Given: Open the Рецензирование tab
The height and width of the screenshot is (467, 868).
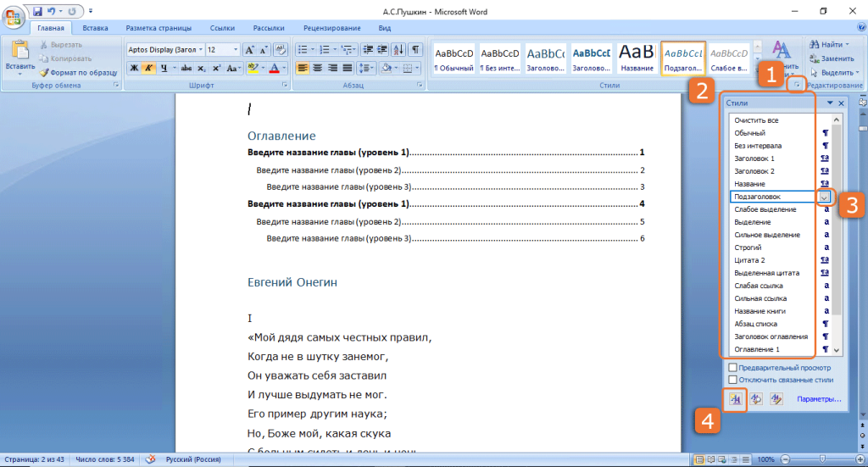Looking at the screenshot, I should (x=331, y=28).
